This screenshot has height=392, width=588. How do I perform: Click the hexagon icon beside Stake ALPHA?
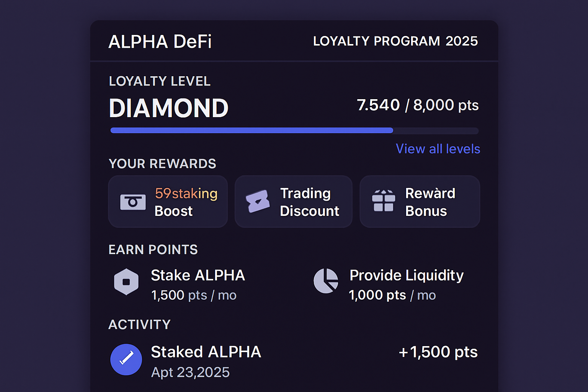(126, 281)
